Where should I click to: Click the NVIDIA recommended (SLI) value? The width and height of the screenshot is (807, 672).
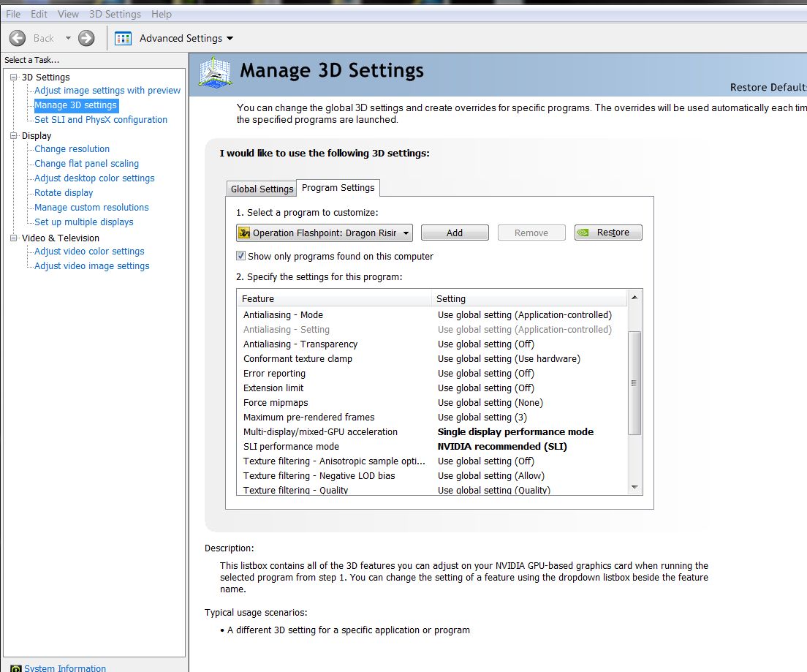coord(501,447)
